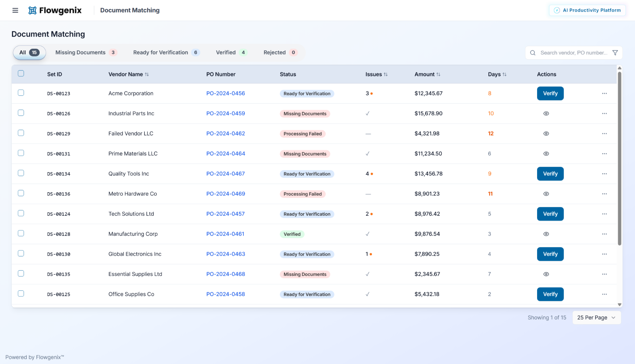Select checkbox for DS-00126 row
Image resolution: width=635 pixels, height=364 pixels.
(21, 113)
